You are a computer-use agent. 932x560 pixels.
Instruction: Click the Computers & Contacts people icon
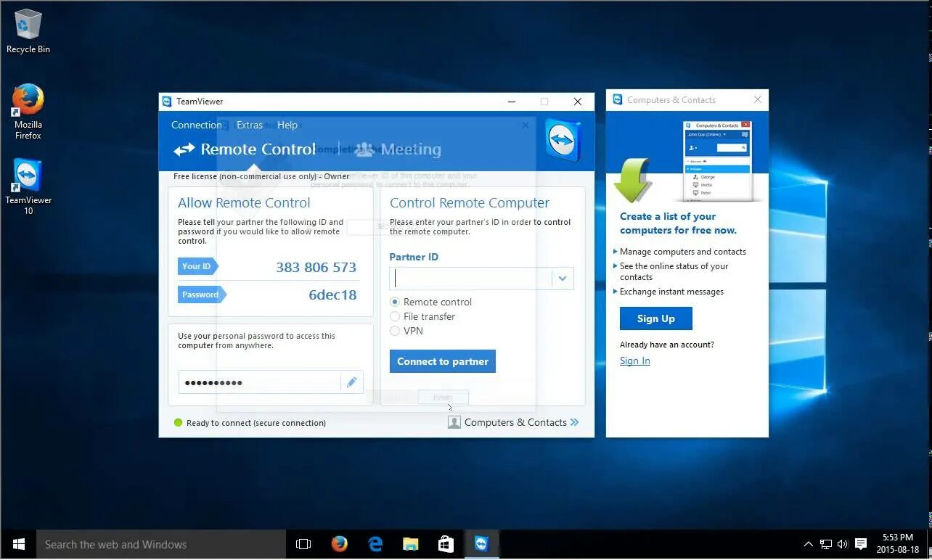tap(454, 422)
